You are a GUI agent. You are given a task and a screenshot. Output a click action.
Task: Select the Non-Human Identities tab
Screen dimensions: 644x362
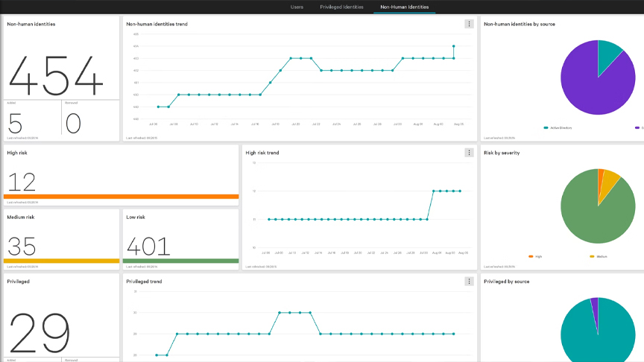405,7
